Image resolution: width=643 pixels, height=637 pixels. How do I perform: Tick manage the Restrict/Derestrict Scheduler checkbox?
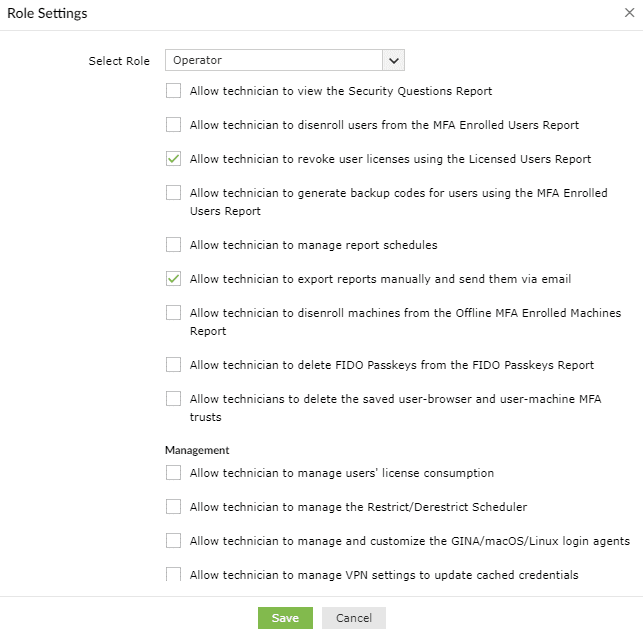click(x=174, y=507)
